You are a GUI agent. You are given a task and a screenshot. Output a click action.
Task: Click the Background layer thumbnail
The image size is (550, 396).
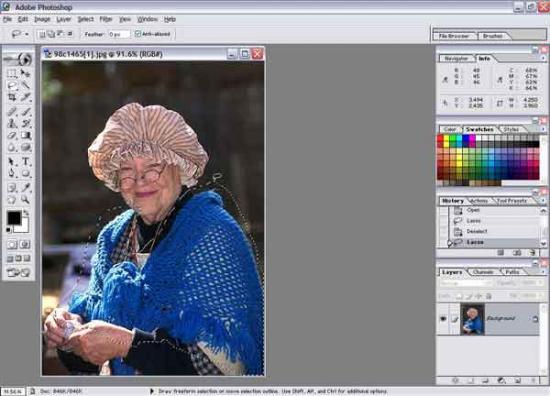pyautogui.click(x=472, y=319)
